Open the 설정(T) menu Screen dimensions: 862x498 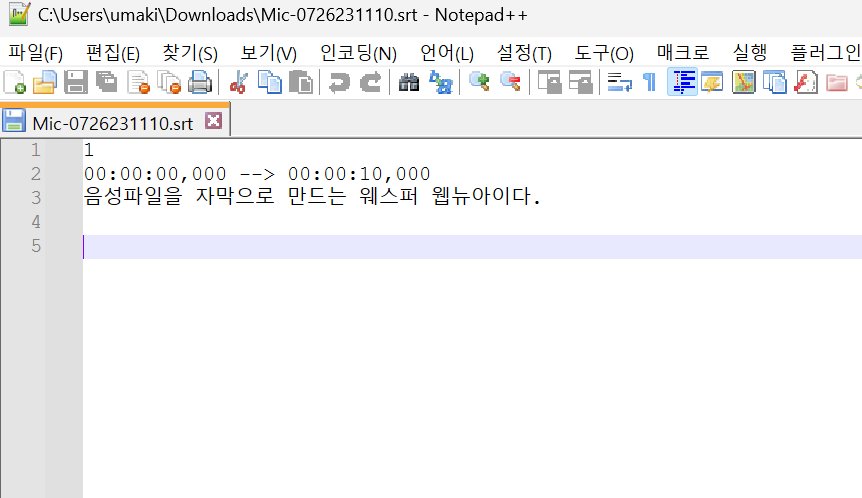tap(524, 53)
